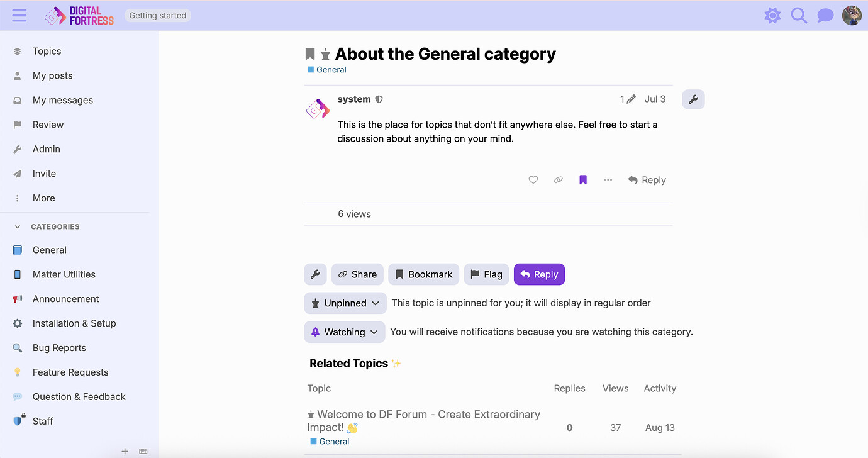Screen dimensions: 868x458
Task: Copy post link via chain icon
Action: pyautogui.click(x=558, y=180)
